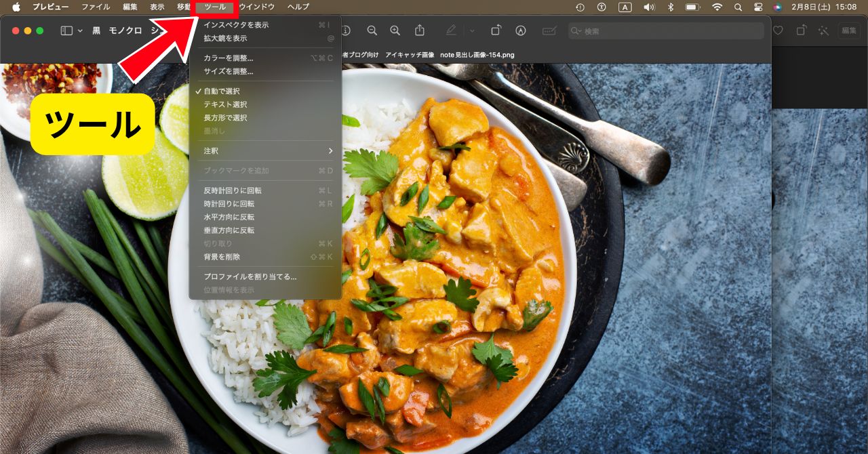Switch to 長方形で選択 mode
The image size is (868, 454).
[x=265, y=118]
